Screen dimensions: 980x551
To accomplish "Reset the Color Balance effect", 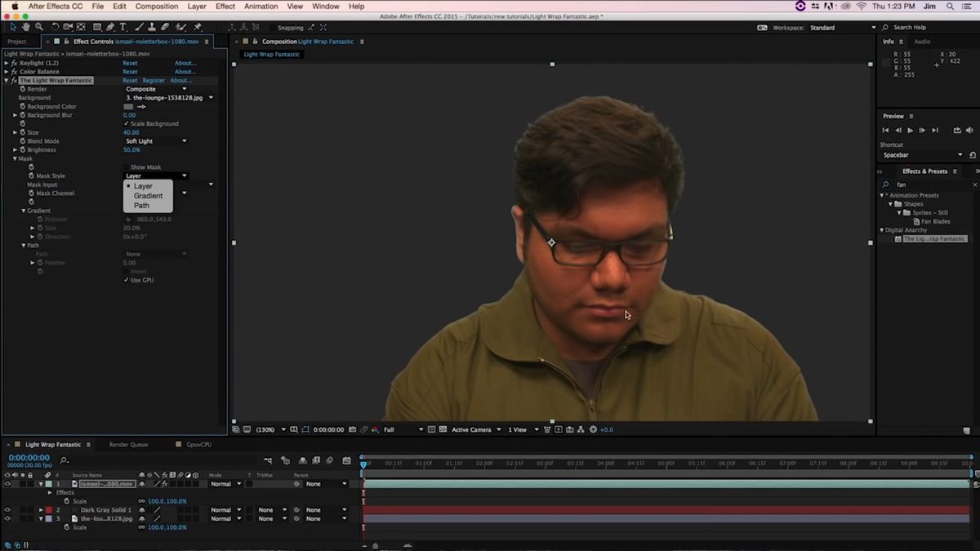I will click(x=130, y=72).
